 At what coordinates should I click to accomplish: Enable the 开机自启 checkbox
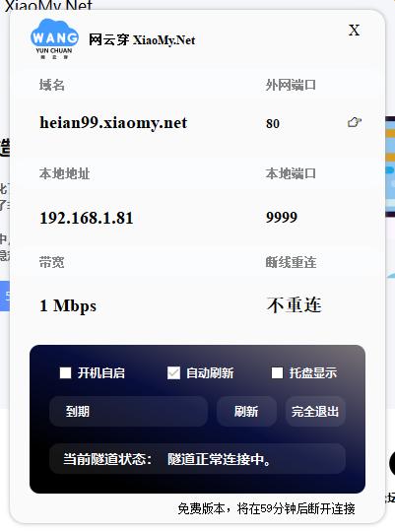65,372
